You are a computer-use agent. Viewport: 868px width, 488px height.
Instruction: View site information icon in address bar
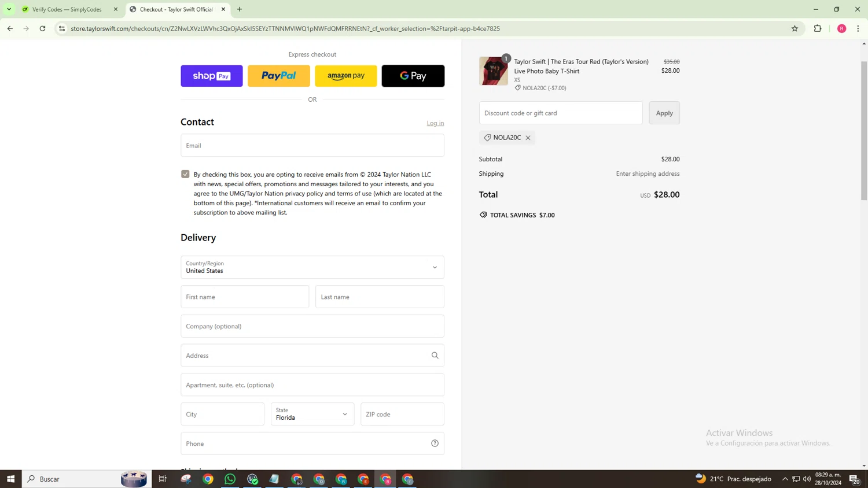click(x=62, y=28)
